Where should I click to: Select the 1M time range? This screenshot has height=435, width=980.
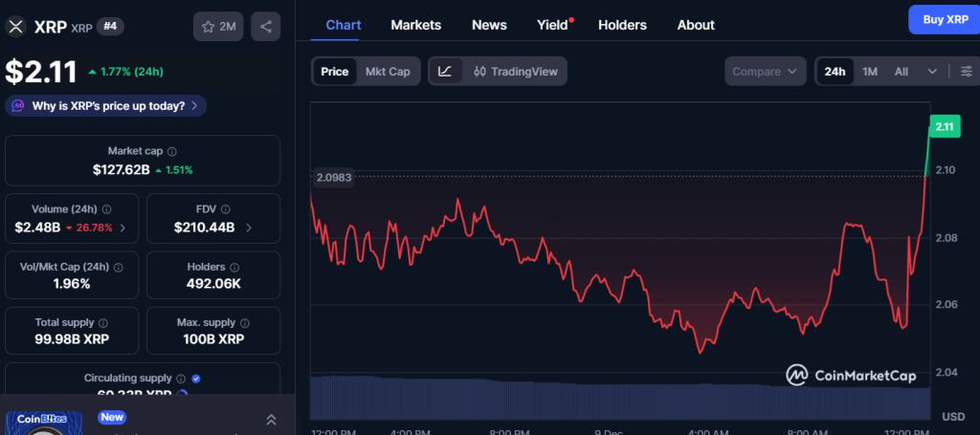[870, 72]
